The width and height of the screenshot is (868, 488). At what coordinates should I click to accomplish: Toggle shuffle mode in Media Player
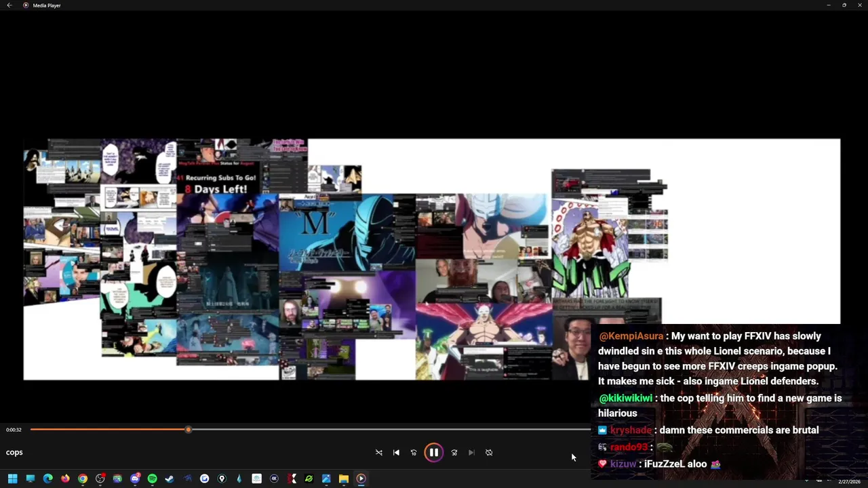click(379, 453)
